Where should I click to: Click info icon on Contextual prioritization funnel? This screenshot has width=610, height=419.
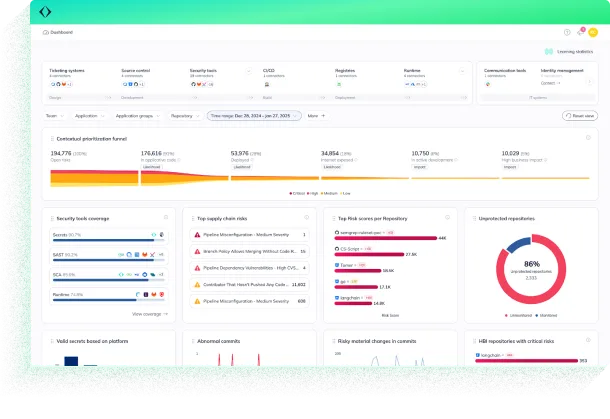point(588,137)
